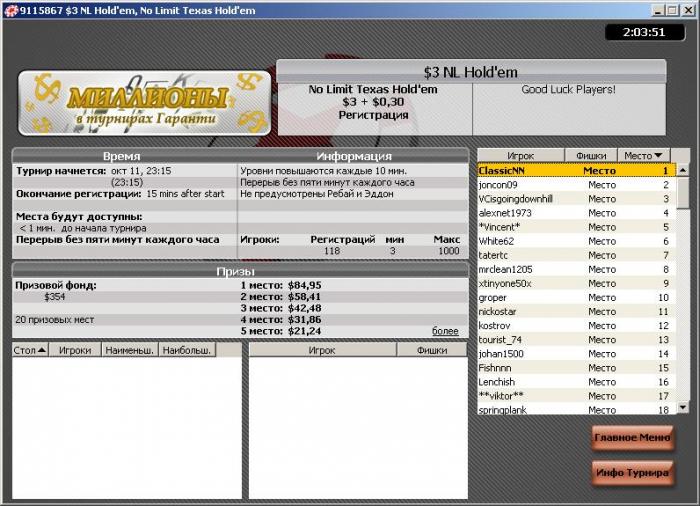Sort player list by Игрок column
Screen dimensions: 700x506
[521, 155]
